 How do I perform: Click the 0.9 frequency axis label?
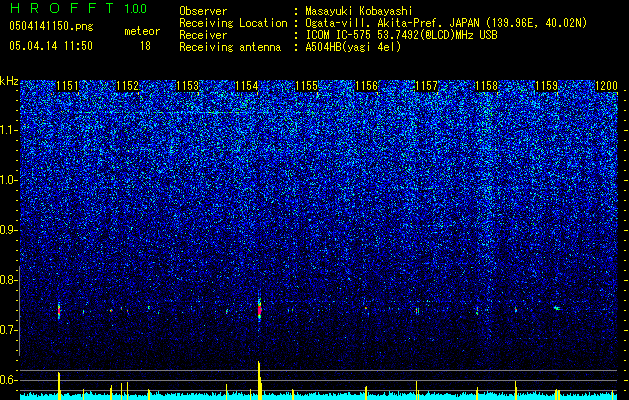point(9,230)
